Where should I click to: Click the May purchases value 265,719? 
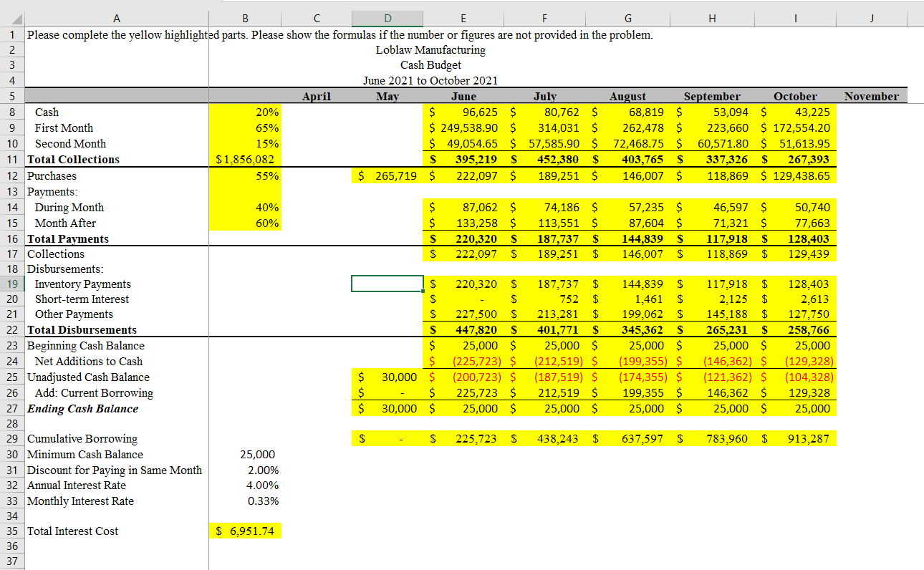388,175
